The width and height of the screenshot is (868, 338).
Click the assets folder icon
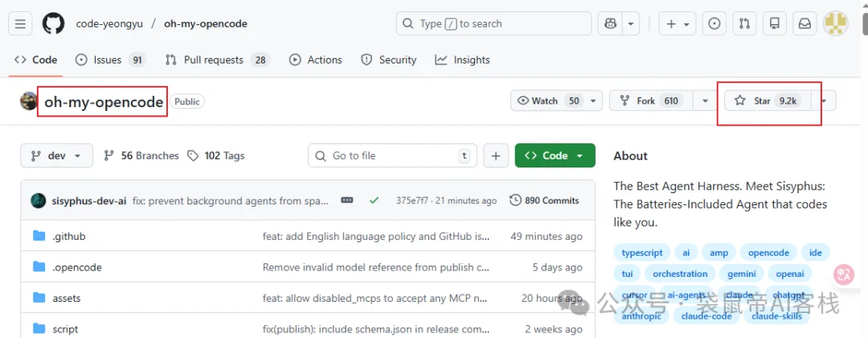coord(39,298)
